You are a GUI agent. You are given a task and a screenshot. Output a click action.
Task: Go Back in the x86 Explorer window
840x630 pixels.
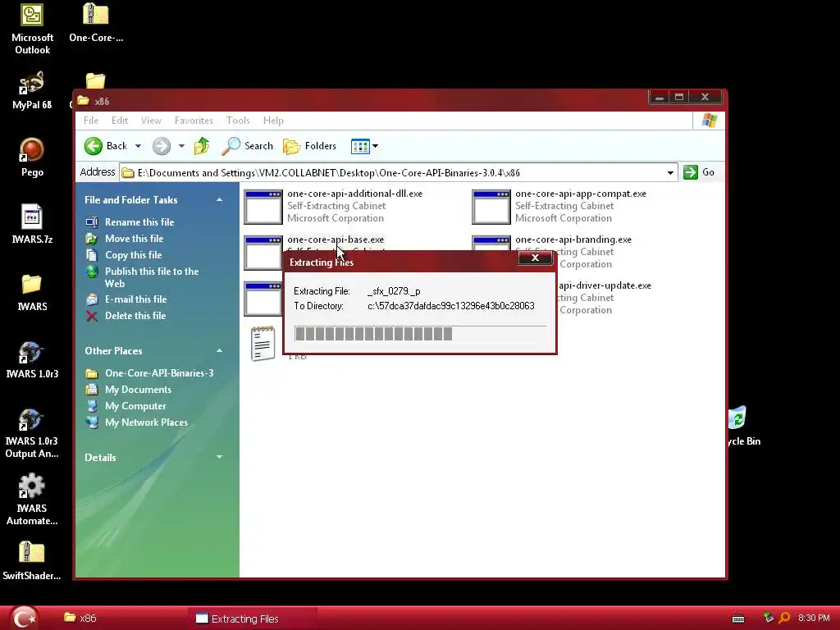pos(106,146)
